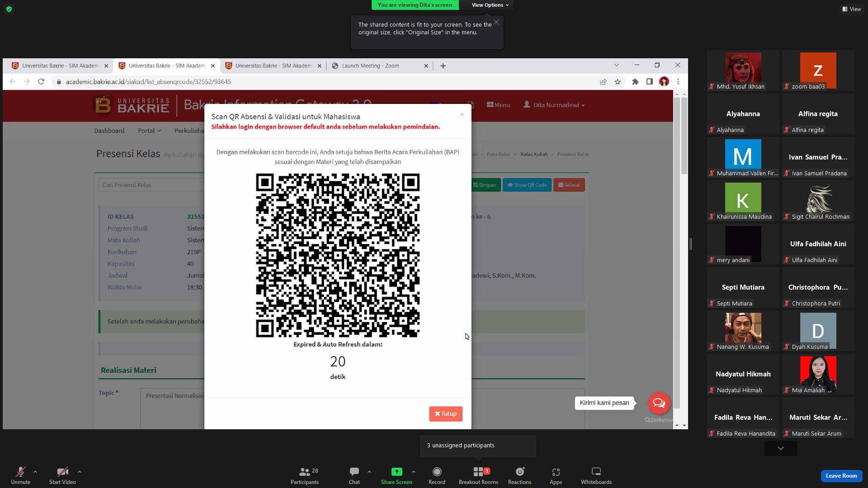This screenshot has height=488, width=868.
Task: Start recording with Record button
Action: 437,475
